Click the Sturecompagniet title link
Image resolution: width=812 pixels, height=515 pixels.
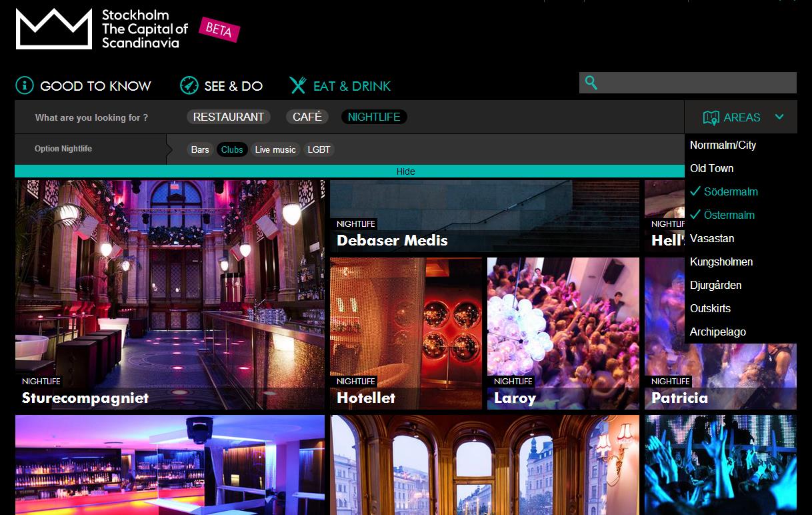85,398
